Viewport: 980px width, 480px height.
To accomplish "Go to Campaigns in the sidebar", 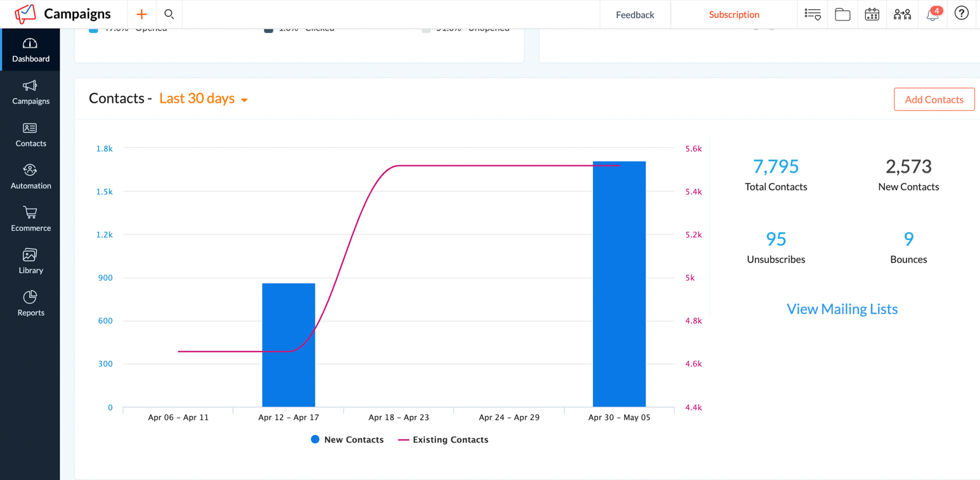I will 31,92.
